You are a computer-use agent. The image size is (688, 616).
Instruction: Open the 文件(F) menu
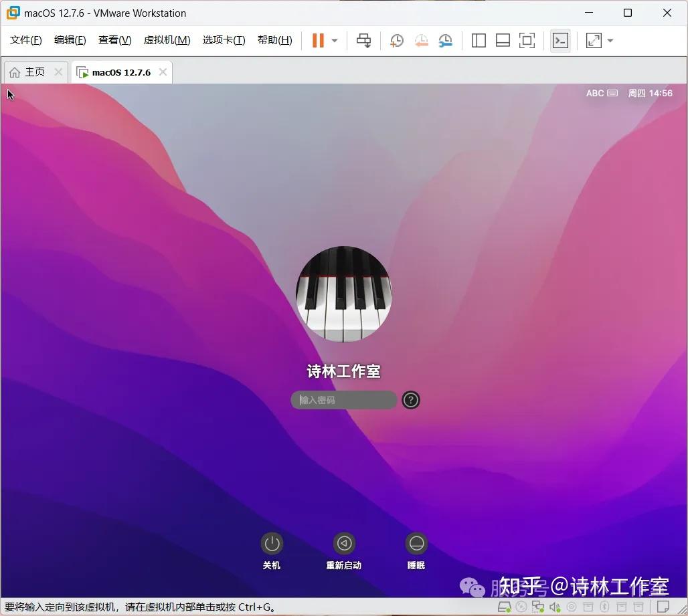(x=26, y=40)
